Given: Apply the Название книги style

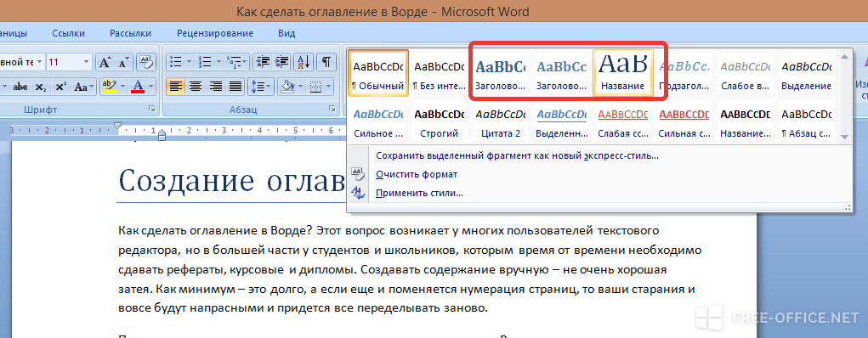Looking at the screenshot, I should click(x=746, y=121).
